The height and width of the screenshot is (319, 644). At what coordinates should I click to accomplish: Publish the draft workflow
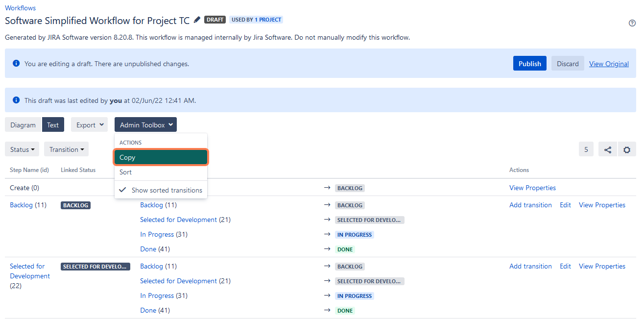coord(529,63)
